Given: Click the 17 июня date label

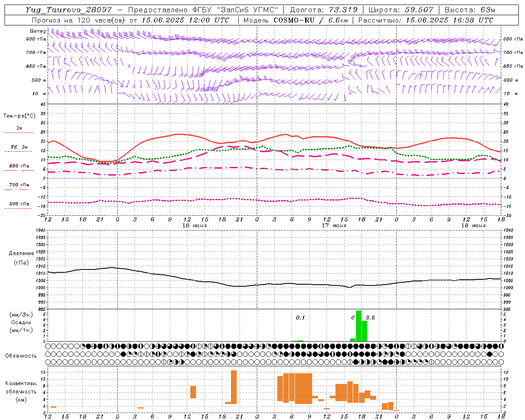Looking at the screenshot, I should pyautogui.click(x=334, y=226).
